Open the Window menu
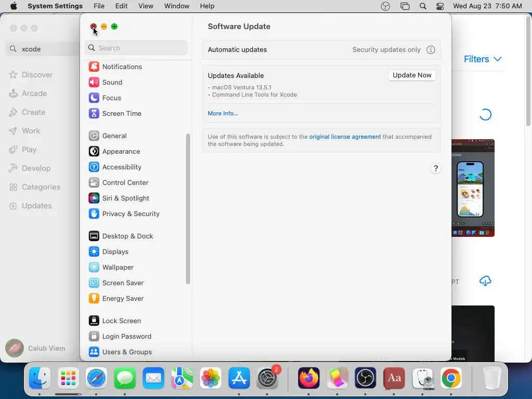The width and height of the screenshot is (532, 399). [x=177, y=6]
